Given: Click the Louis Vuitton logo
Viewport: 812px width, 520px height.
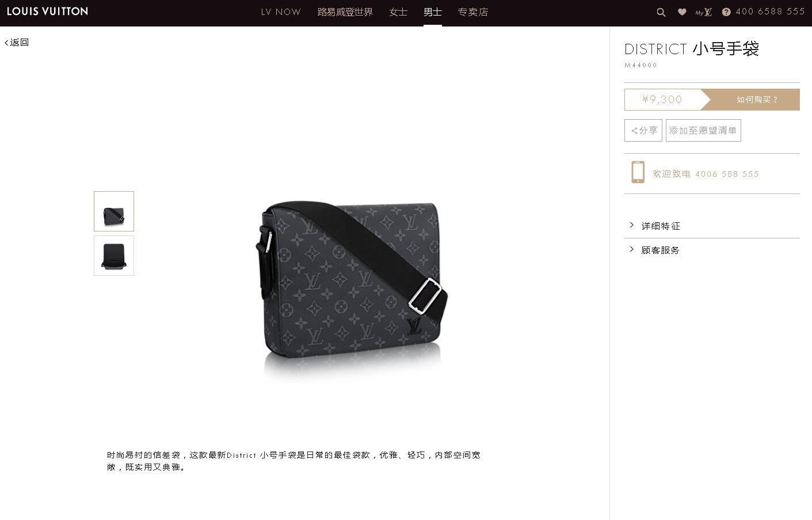Looking at the screenshot, I should point(47,11).
